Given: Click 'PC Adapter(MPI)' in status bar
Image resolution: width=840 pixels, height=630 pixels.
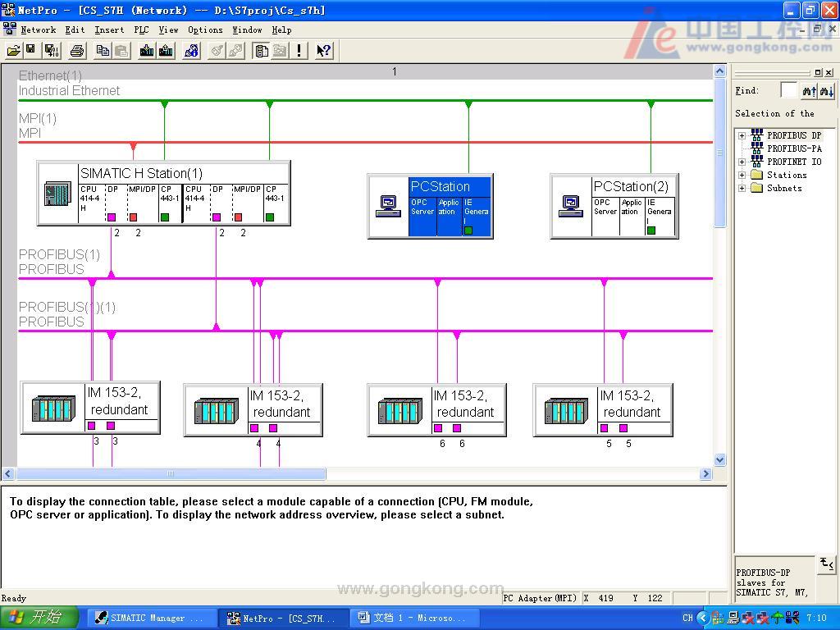Looking at the screenshot, I should coord(540,598).
